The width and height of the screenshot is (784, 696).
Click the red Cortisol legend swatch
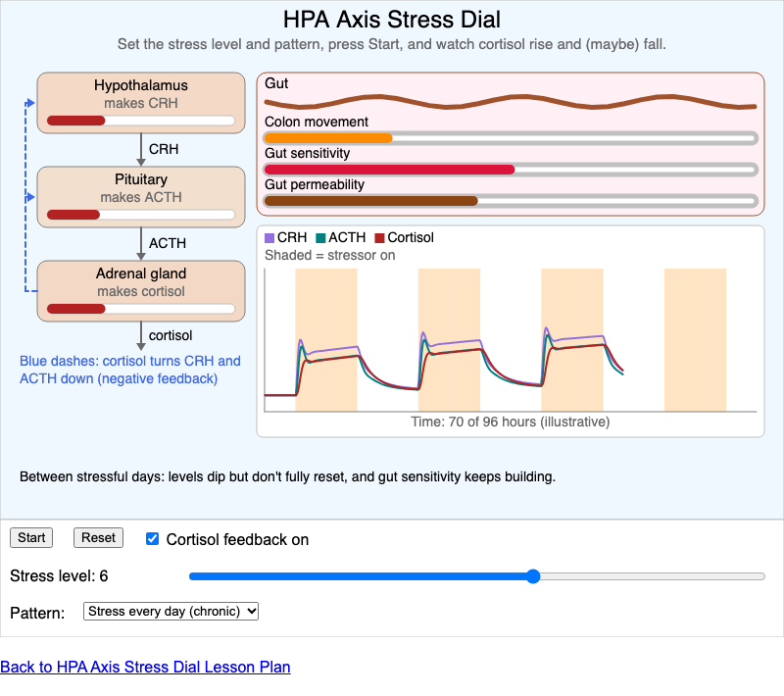(379, 238)
